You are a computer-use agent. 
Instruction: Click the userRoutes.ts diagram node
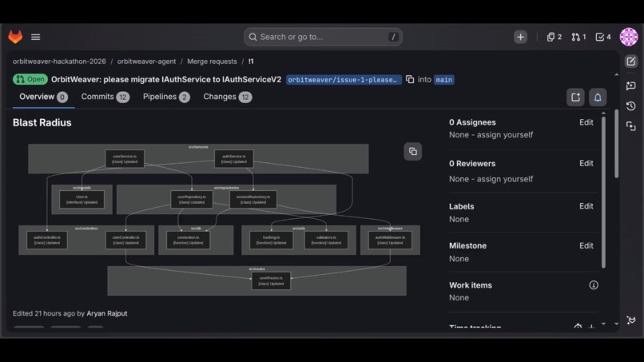pyautogui.click(x=271, y=281)
